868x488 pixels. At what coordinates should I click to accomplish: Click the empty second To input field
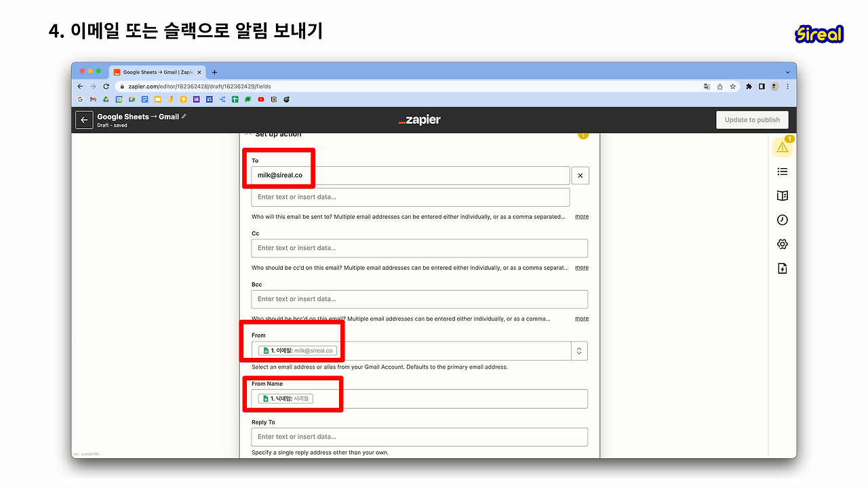[x=410, y=197]
